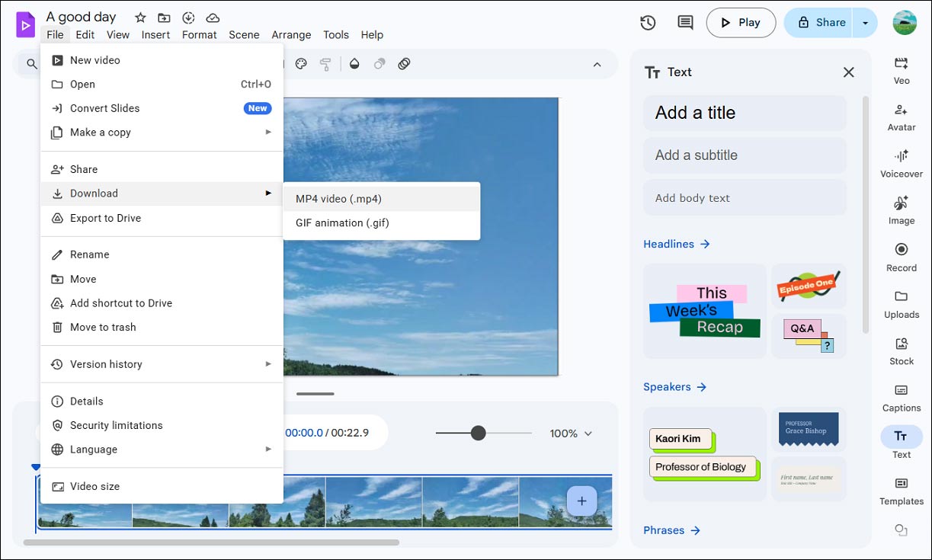Click the insert link icon in the toolbar
This screenshot has width=932, height=560.
click(x=404, y=64)
